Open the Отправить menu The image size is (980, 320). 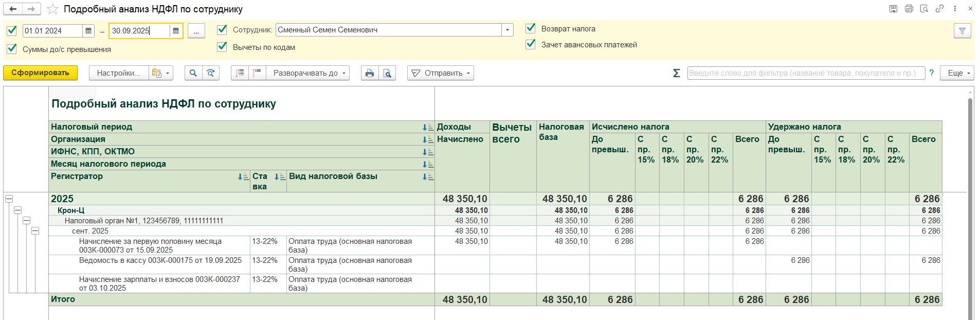[x=441, y=73]
